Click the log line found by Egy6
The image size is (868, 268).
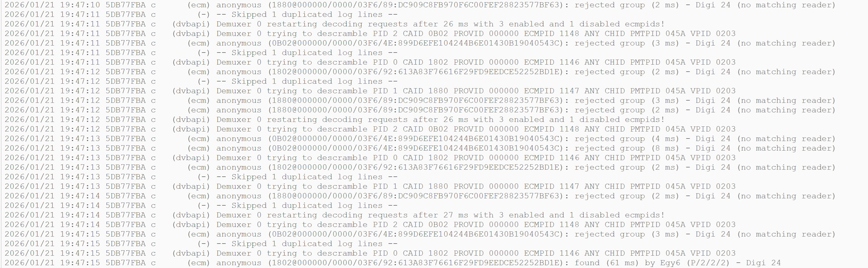pyautogui.click(x=392, y=263)
